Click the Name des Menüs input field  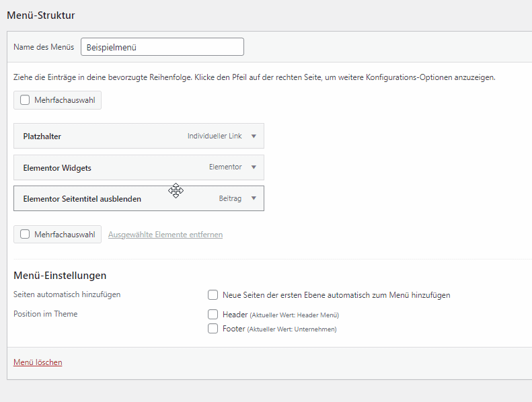[162, 47]
